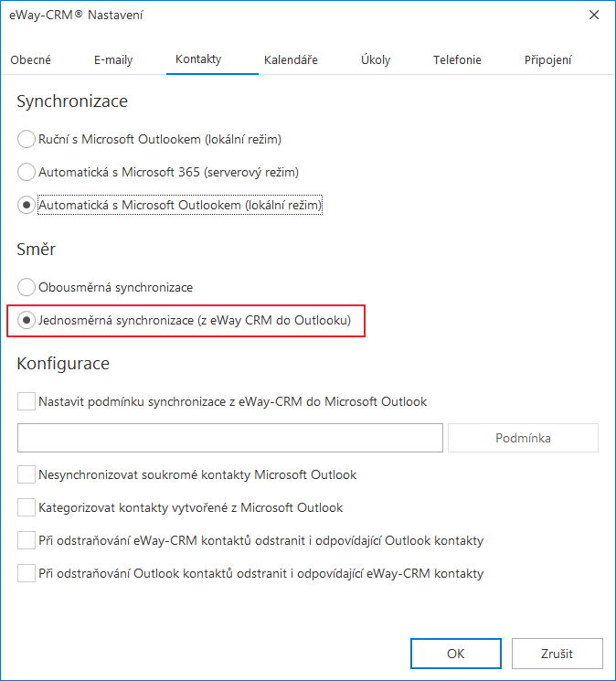Click the Zrušit button

pyautogui.click(x=557, y=654)
